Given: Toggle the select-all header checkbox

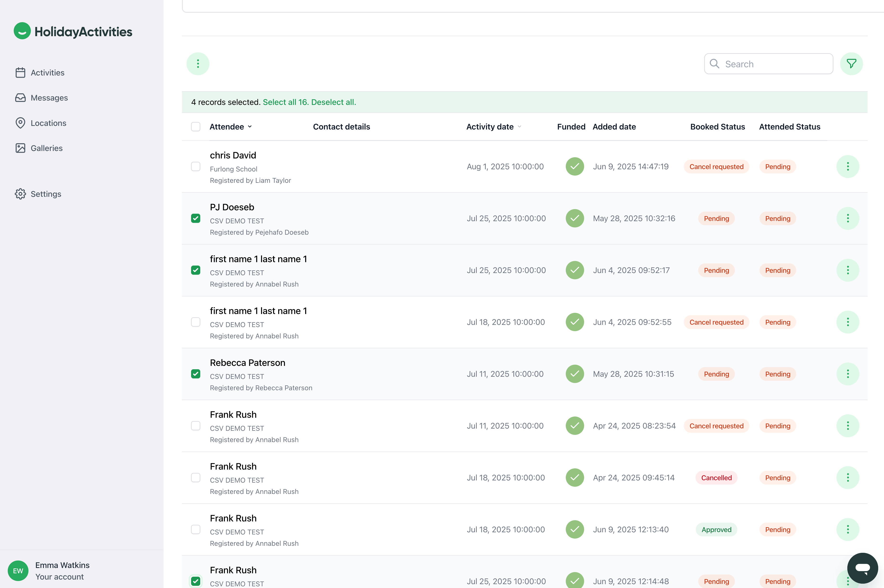Looking at the screenshot, I should click(195, 127).
